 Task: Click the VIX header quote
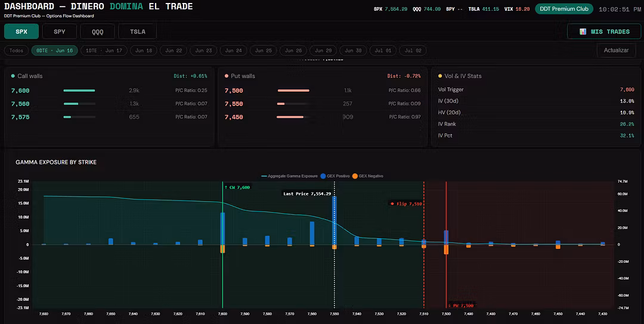pyautogui.click(x=517, y=9)
